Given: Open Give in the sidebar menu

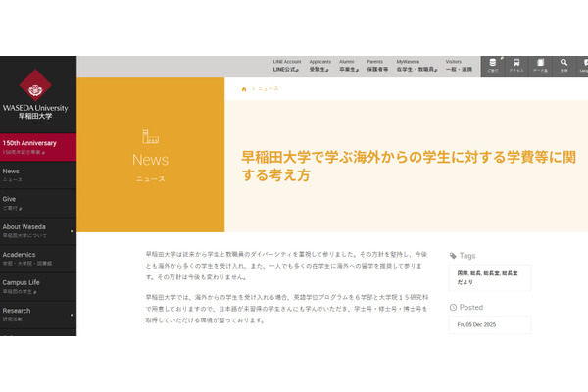Looking at the screenshot, I should pyautogui.click(x=38, y=203).
